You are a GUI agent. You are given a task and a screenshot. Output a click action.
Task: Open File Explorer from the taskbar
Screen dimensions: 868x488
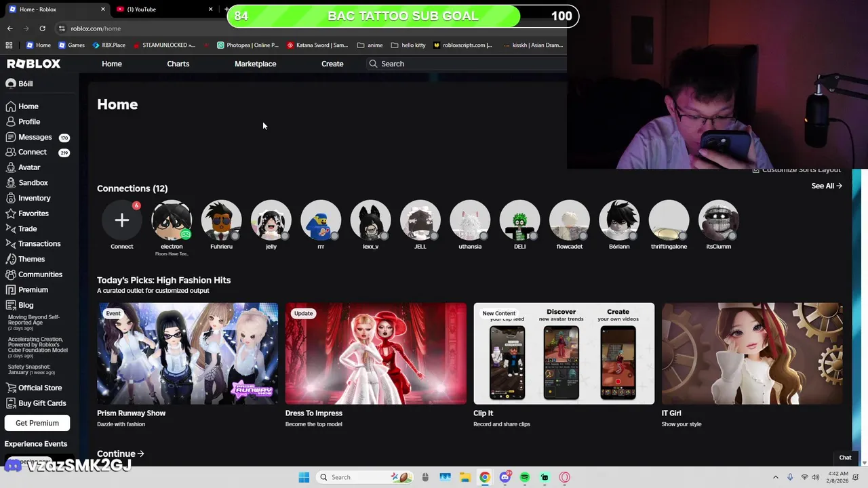pos(465,477)
